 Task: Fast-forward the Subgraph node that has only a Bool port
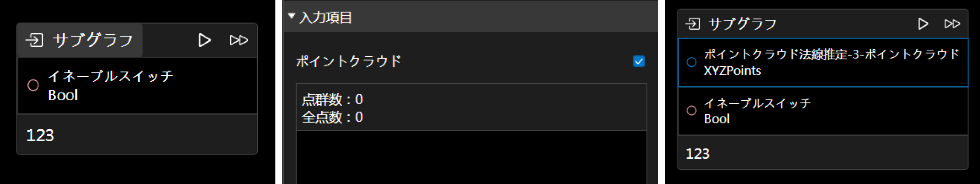239,41
